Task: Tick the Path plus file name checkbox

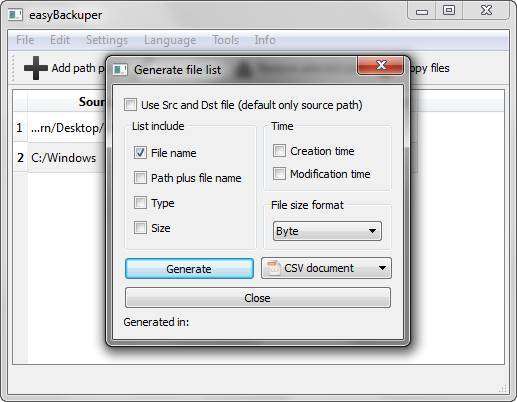Action: [x=140, y=178]
